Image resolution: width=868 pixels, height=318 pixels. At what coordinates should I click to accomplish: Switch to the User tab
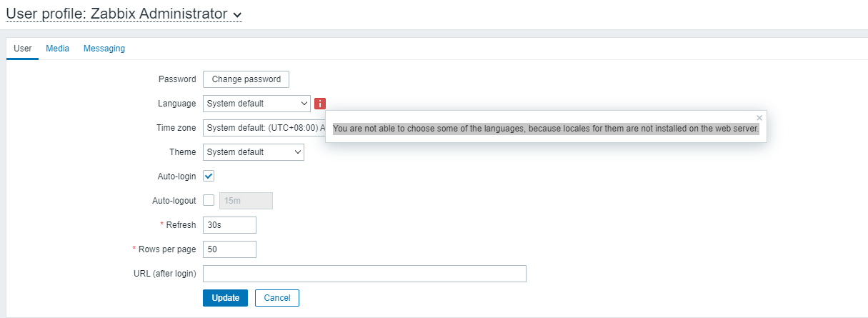tap(23, 49)
